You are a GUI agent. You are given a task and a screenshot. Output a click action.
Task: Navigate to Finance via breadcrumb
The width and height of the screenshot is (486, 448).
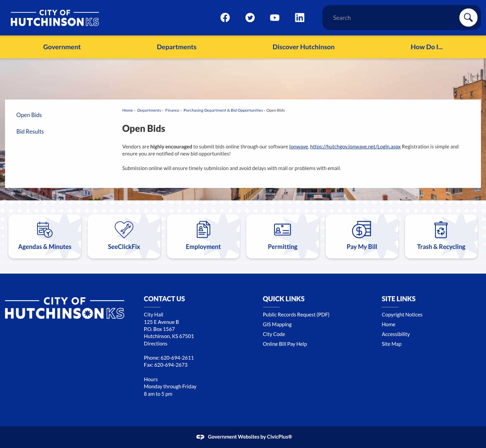[x=172, y=110]
